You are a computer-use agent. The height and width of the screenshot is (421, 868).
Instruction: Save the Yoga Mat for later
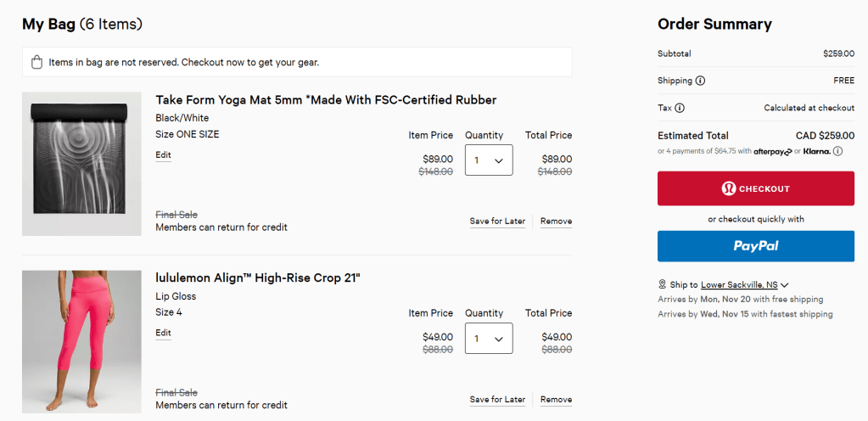pyautogui.click(x=497, y=221)
